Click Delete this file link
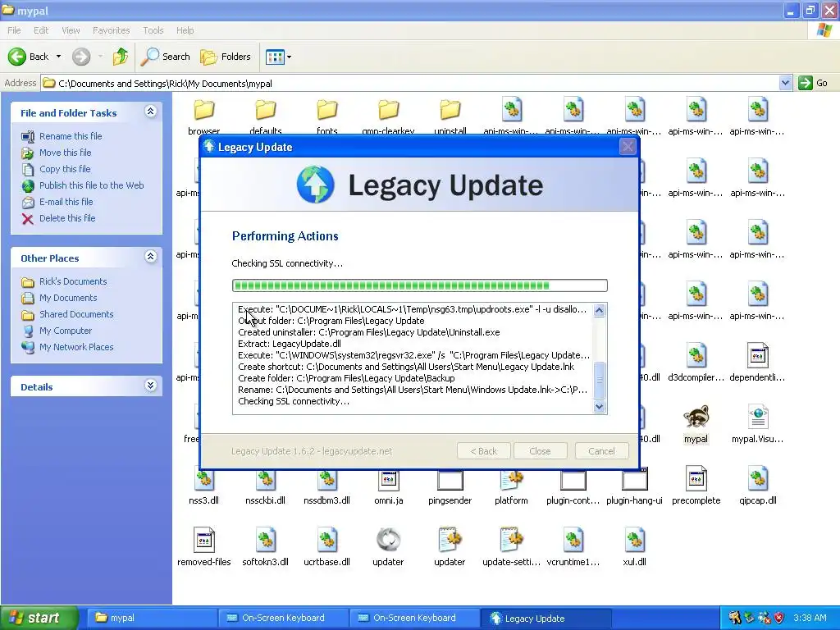The height and width of the screenshot is (630, 840). (x=67, y=218)
